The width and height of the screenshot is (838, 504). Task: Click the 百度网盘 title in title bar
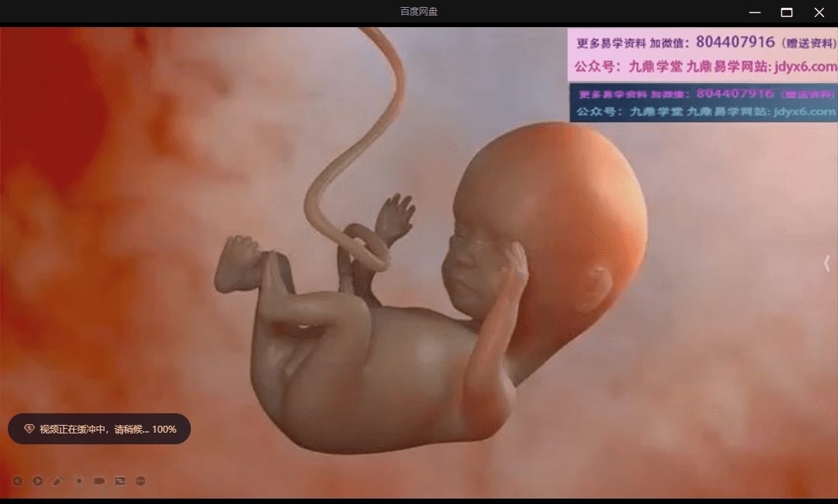click(x=419, y=12)
